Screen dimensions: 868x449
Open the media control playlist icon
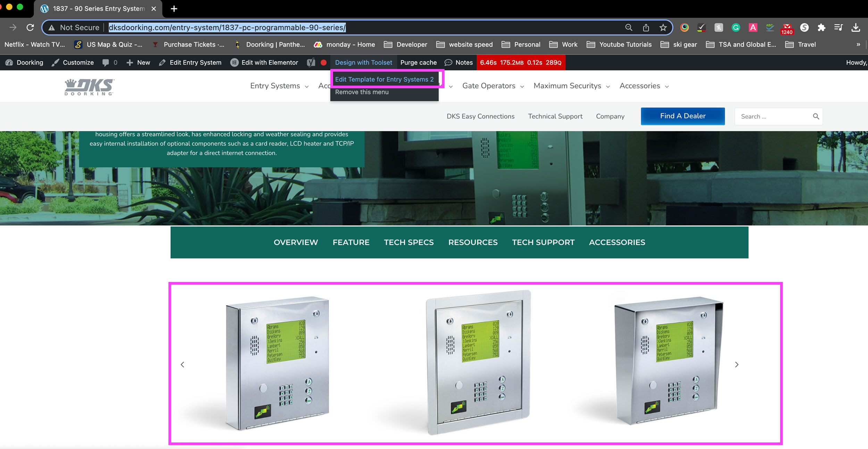coord(838,27)
